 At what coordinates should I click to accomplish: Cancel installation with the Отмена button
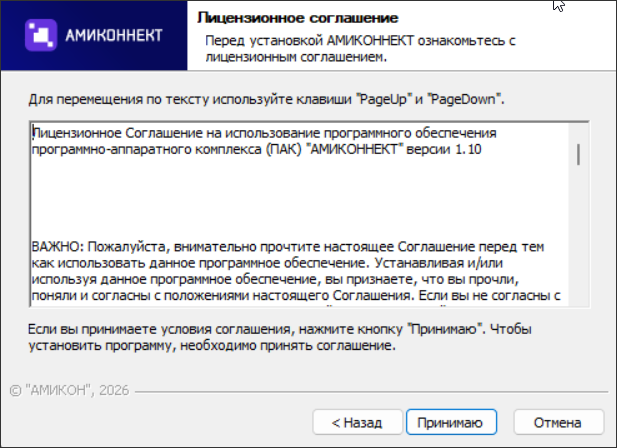coord(556,421)
